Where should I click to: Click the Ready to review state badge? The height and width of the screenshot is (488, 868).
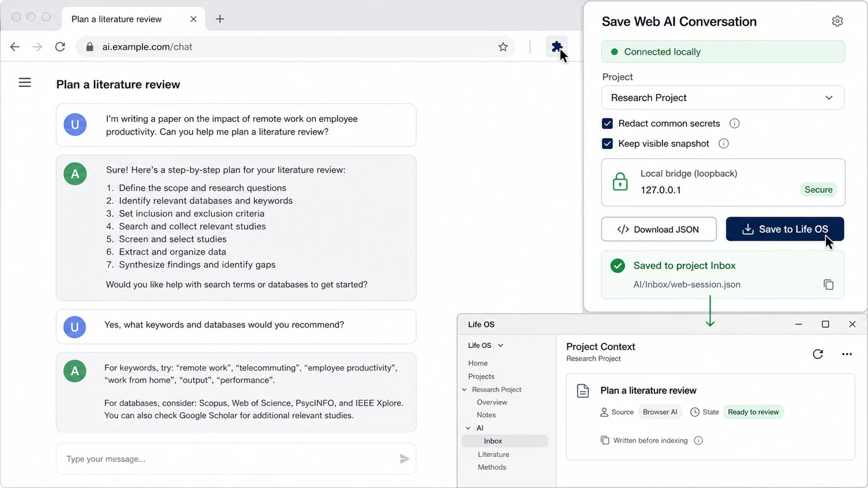[x=753, y=412]
